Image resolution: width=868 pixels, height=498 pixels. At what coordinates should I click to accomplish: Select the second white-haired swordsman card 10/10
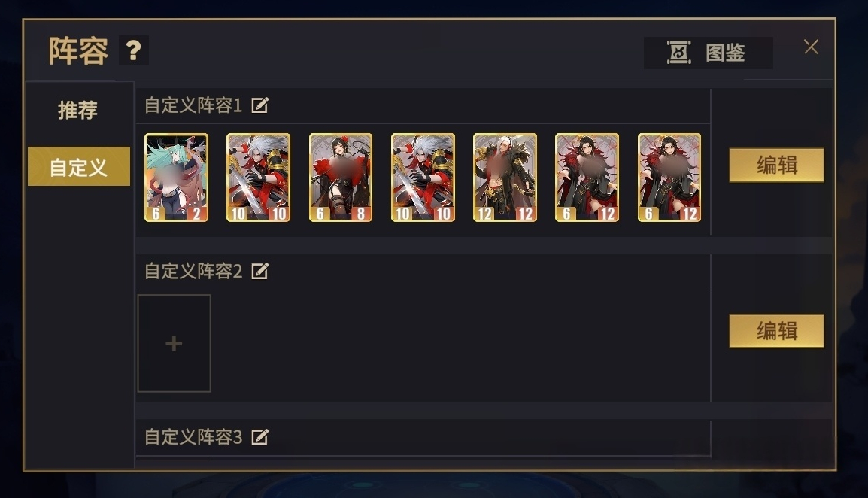[x=423, y=178]
